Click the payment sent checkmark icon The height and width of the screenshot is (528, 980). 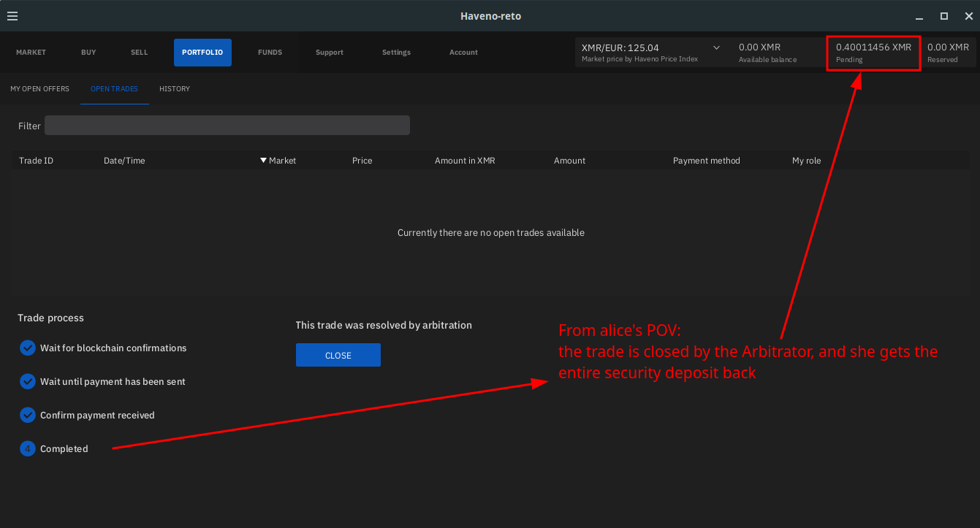point(28,382)
